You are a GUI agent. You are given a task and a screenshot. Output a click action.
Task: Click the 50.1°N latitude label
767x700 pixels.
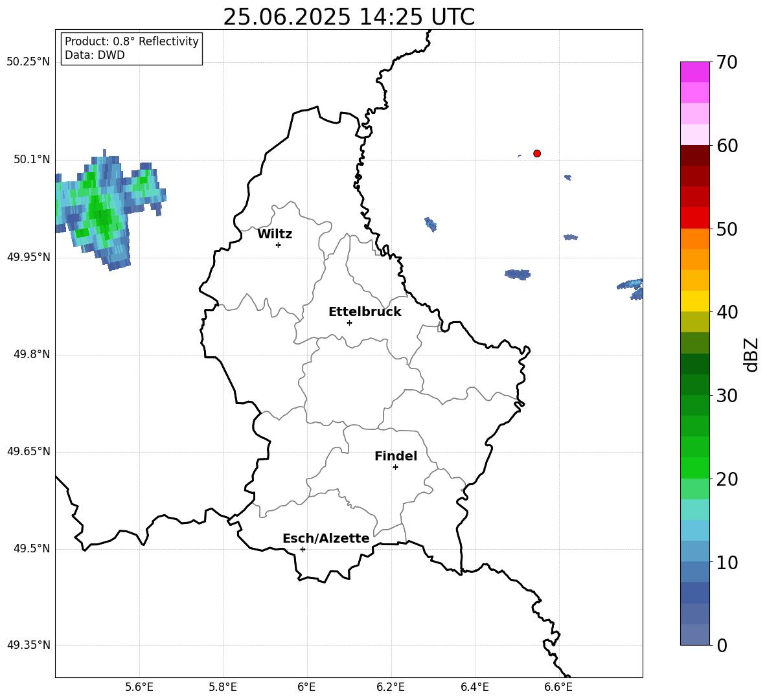(x=31, y=159)
